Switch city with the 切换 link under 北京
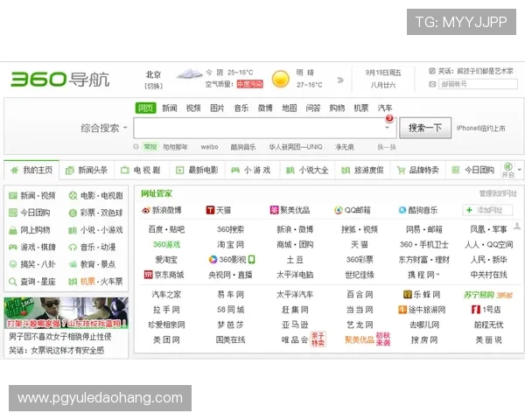 pyautogui.click(x=153, y=86)
